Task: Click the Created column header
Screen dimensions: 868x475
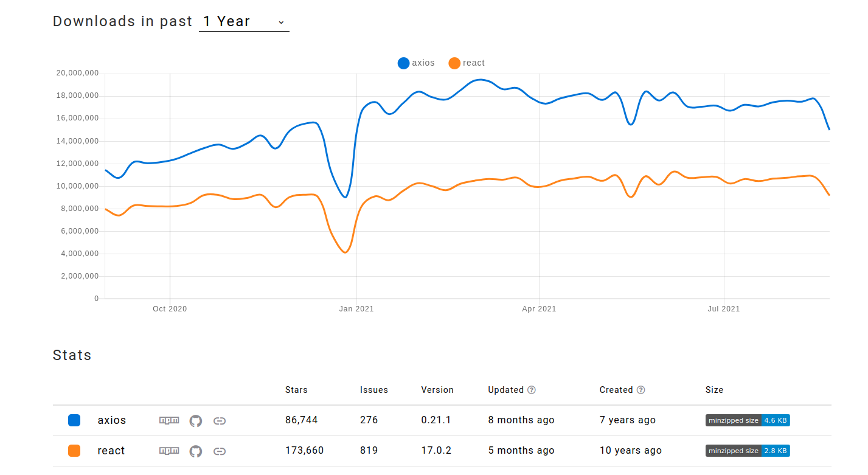Action: pos(616,390)
